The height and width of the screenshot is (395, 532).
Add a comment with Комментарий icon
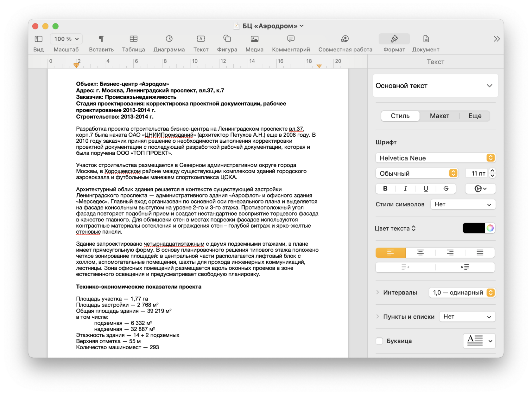coord(291,39)
